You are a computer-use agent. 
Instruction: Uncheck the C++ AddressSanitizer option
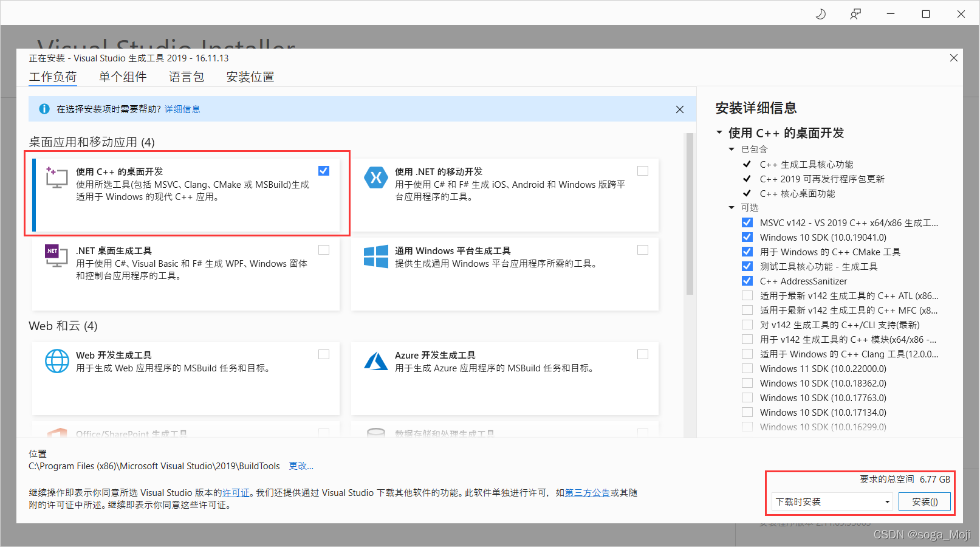point(747,281)
